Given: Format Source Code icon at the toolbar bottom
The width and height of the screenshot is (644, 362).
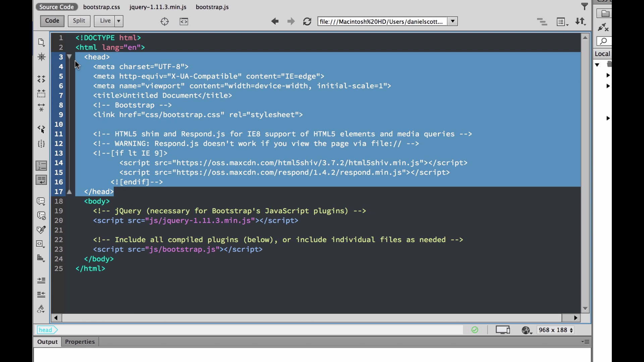Looking at the screenshot, I should [41, 309].
